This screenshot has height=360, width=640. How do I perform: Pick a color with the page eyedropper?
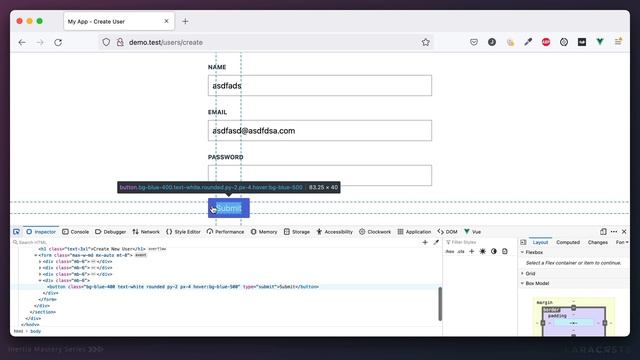coord(436,242)
